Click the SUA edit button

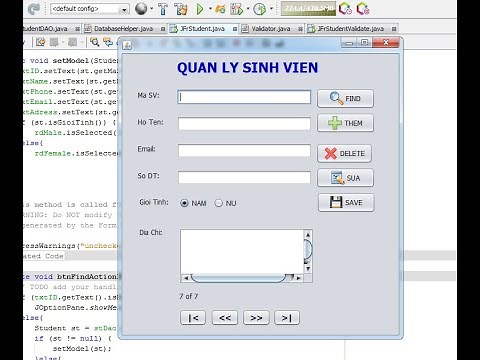tap(345, 178)
